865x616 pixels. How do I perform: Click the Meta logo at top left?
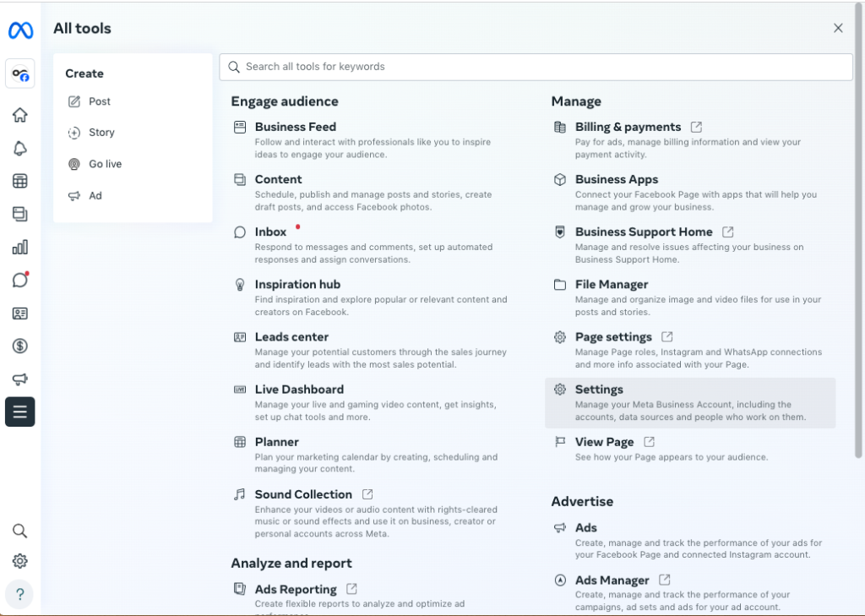coord(20,30)
